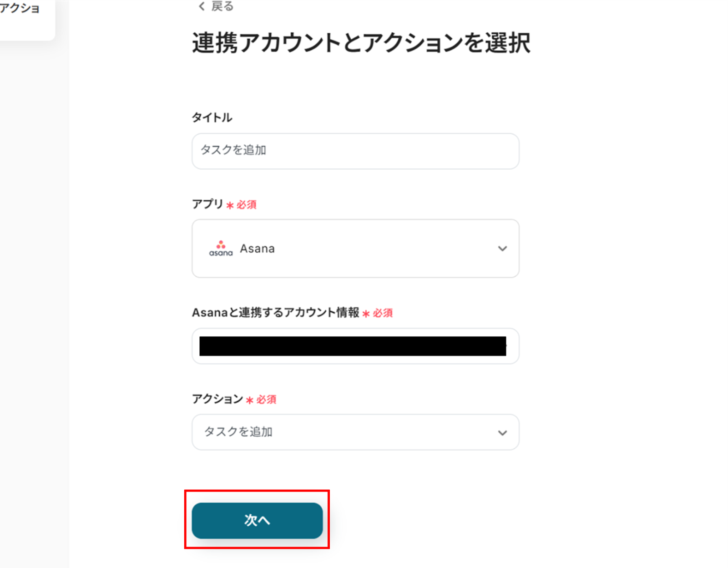Click the 連携アカウントとアクションを選択 heading

pyautogui.click(x=361, y=43)
